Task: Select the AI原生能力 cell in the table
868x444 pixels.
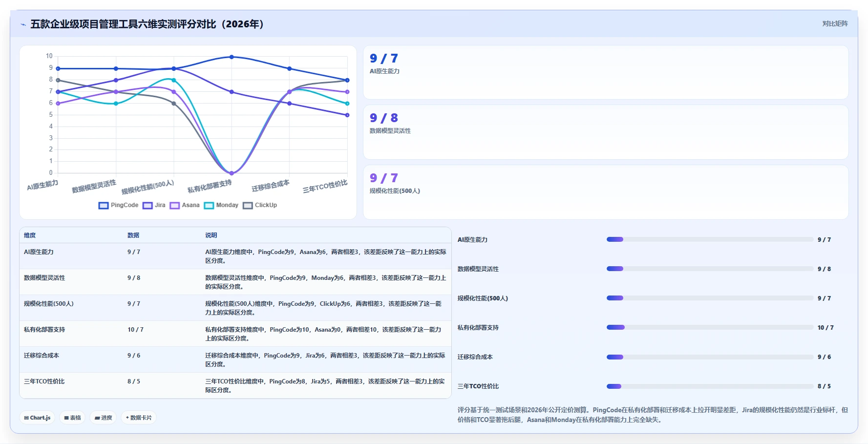Action: tap(39, 252)
